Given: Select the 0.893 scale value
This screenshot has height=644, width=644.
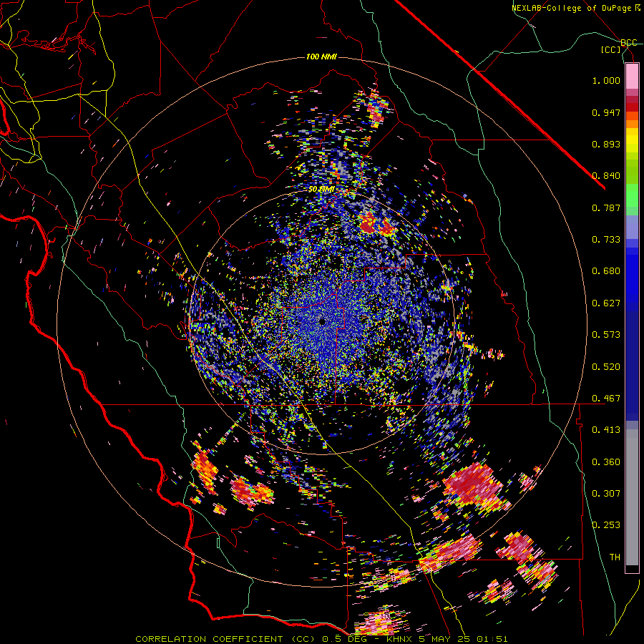Looking at the screenshot, I should (606, 144).
